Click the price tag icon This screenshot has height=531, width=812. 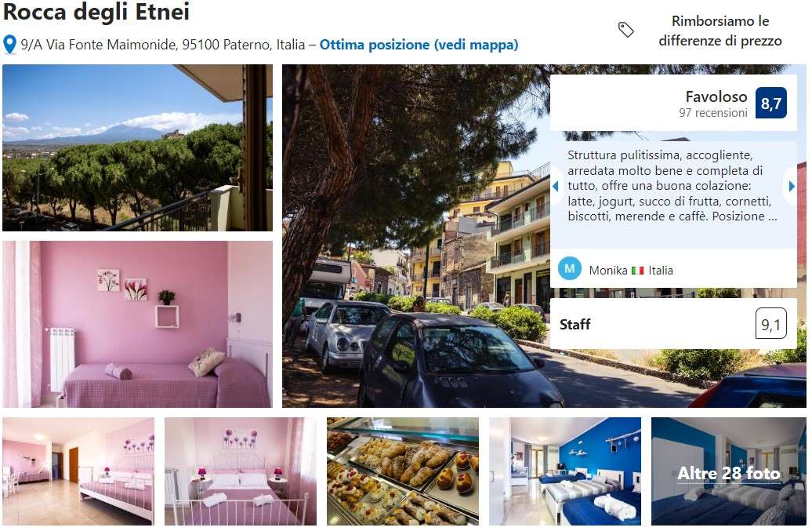tap(625, 30)
